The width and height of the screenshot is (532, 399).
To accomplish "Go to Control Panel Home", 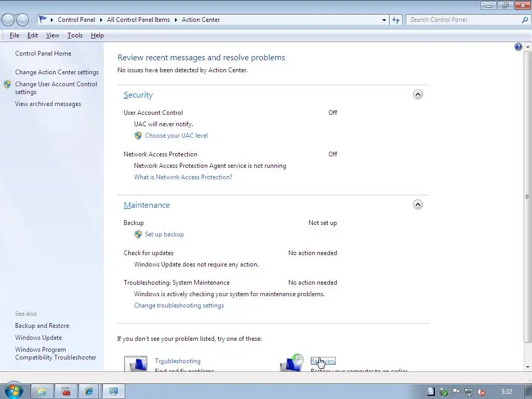I will pos(43,54).
